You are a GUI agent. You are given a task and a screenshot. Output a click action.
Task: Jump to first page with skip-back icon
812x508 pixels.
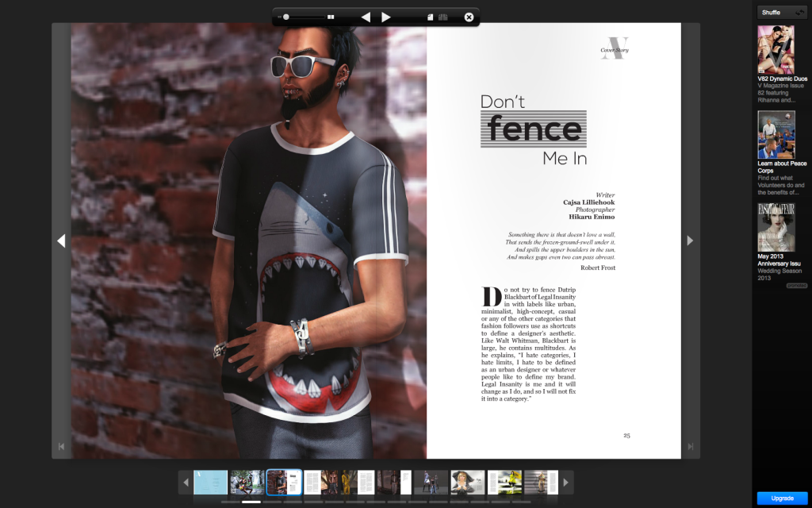pyautogui.click(x=61, y=447)
